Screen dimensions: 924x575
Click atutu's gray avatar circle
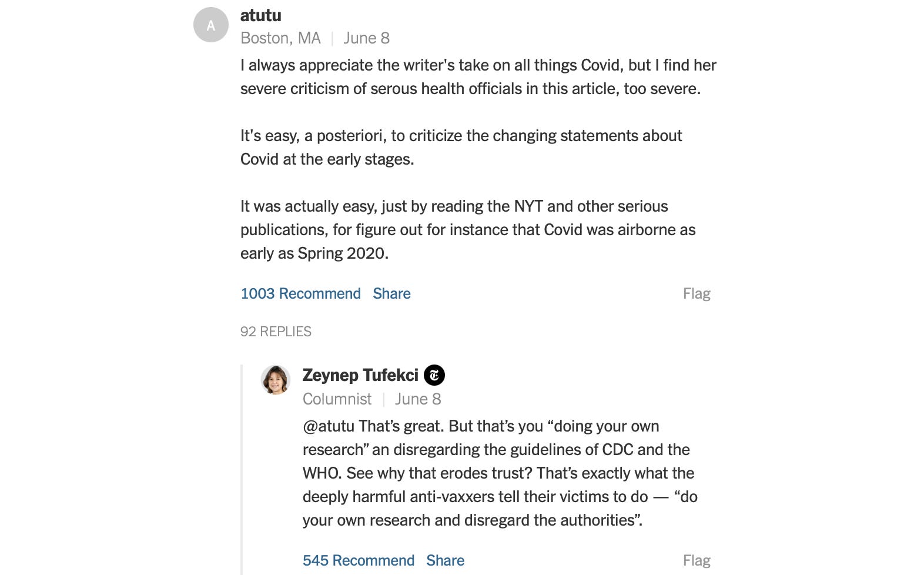(210, 25)
